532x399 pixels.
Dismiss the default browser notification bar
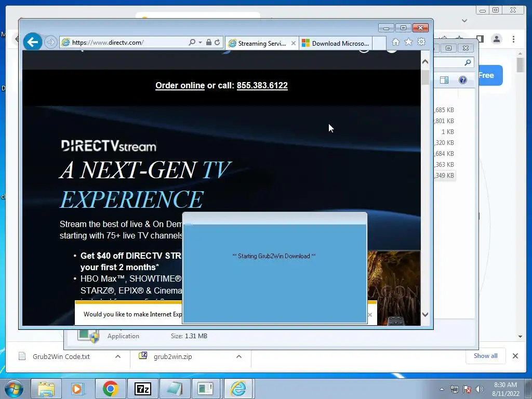[370, 315]
